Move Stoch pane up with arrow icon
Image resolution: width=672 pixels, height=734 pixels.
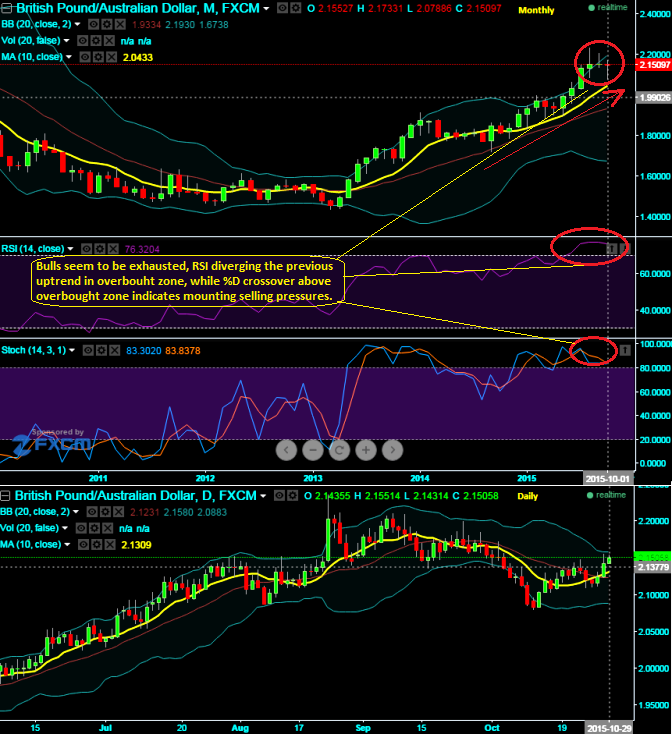[x=625, y=350]
